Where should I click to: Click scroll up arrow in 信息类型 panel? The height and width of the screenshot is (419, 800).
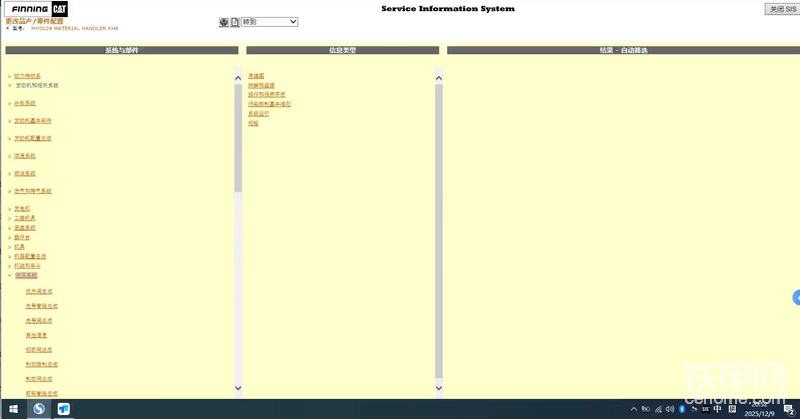tap(438, 77)
